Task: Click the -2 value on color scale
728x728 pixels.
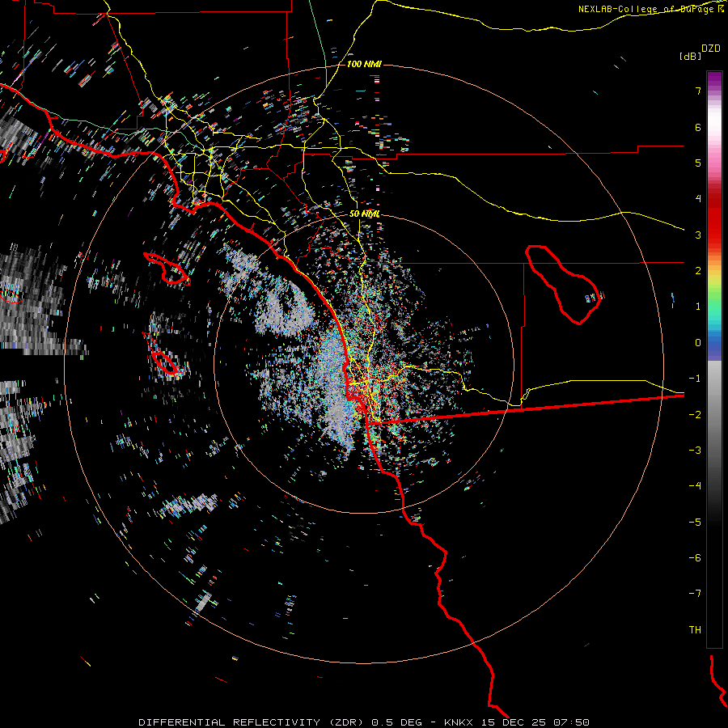Action: tap(695, 415)
